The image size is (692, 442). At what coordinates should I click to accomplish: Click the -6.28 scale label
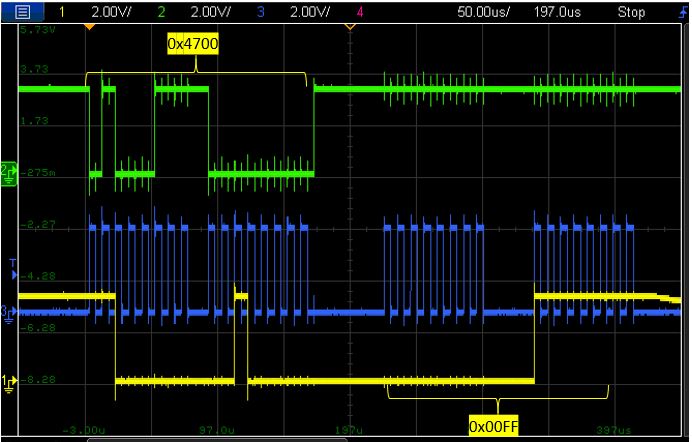point(38,328)
